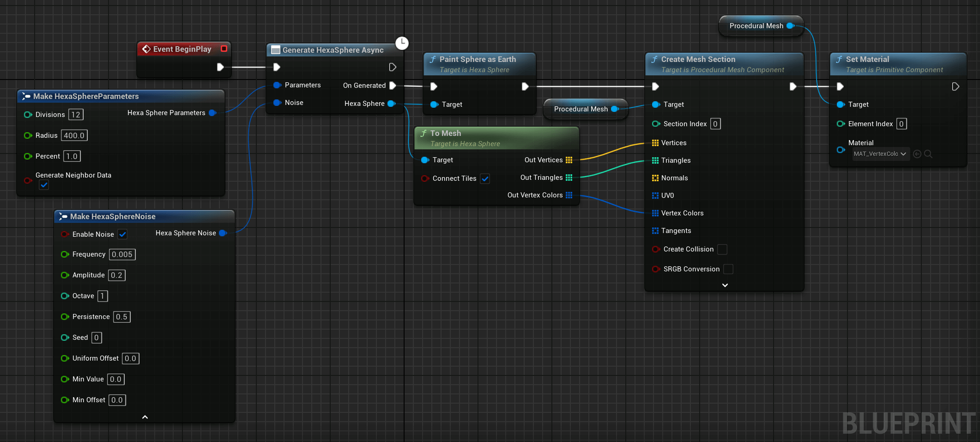Edit Amplitude value 0.2 field
Viewport: 980px width, 442px height.
point(117,275)
